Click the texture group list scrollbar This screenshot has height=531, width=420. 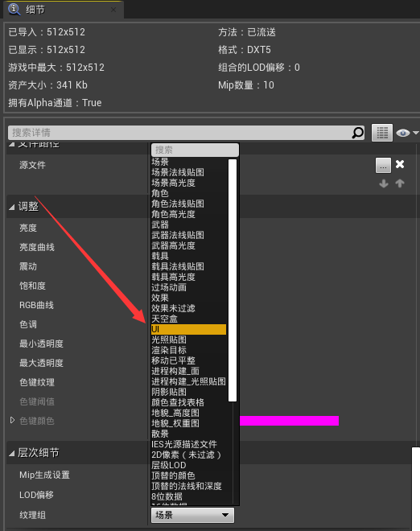pyautogui.click(x=233, y=281)
